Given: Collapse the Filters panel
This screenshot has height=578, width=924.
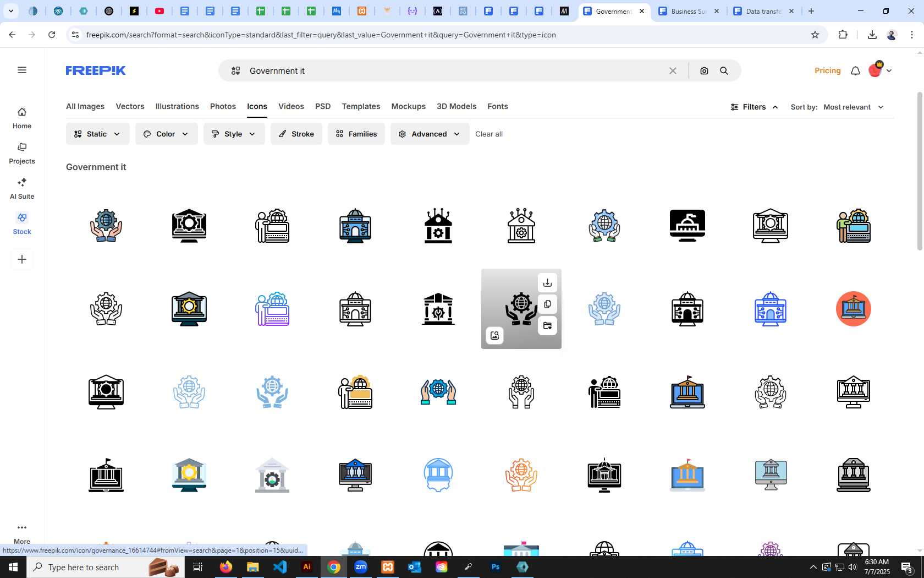Looking at the screenshot, I should tap(754, 107).
